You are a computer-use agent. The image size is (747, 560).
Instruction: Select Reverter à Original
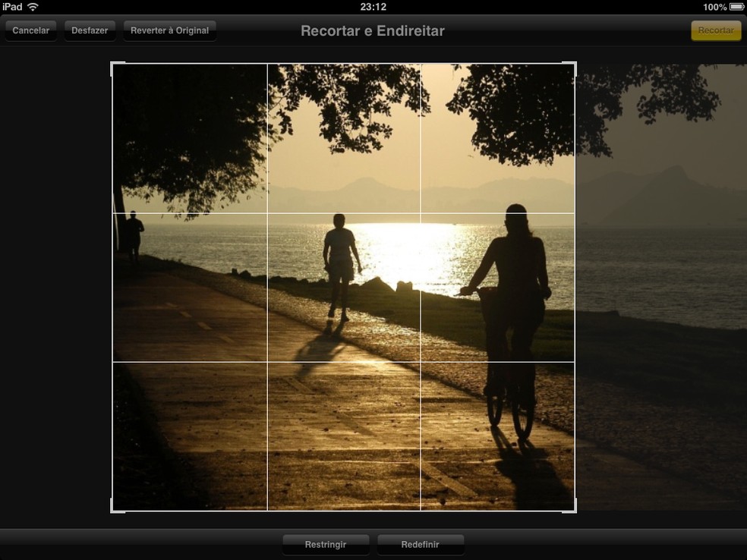point(169,30)
